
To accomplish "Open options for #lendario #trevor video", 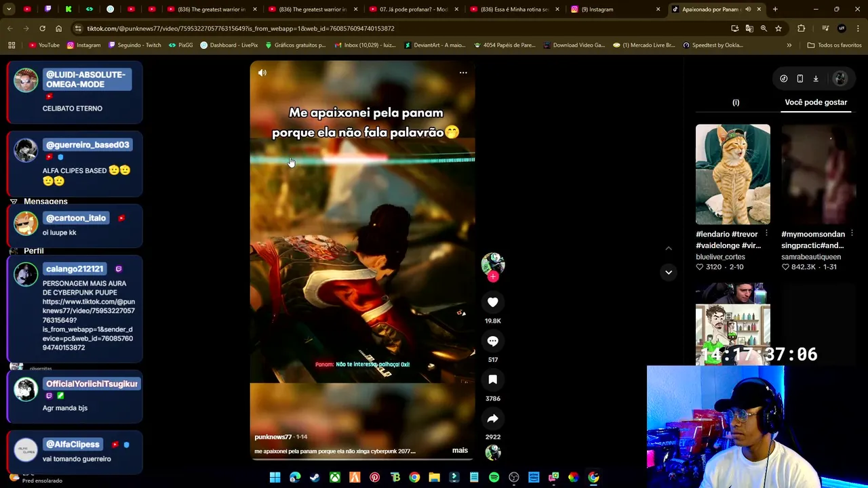I will [766, 234].
